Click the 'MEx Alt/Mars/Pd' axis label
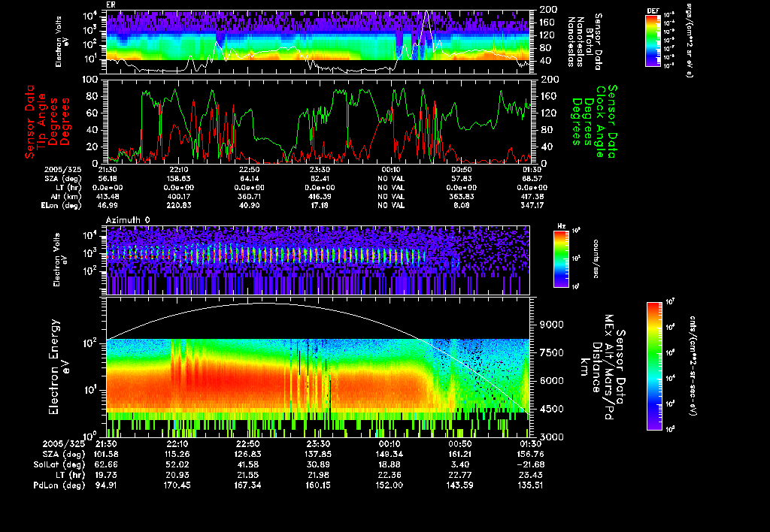Screen dimensions: 770x532 609,367
